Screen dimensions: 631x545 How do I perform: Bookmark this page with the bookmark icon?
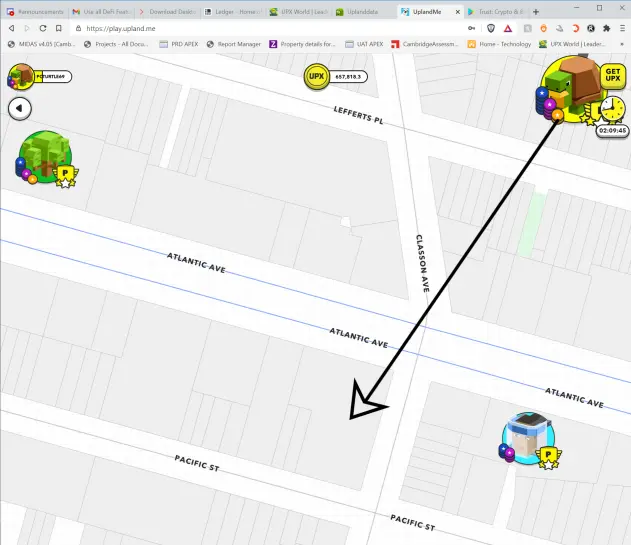pos(59,28)
